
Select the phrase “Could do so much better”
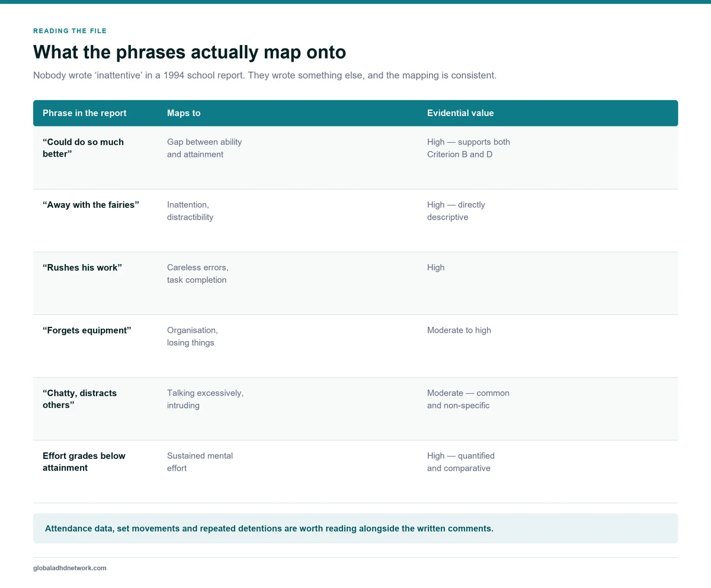click(x=83, y=148)
